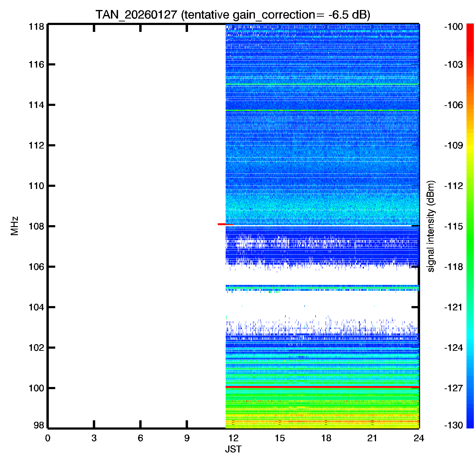Click the red band at 100 MHz
Screen dimensions: 476x476
click(x=322, y=387)
